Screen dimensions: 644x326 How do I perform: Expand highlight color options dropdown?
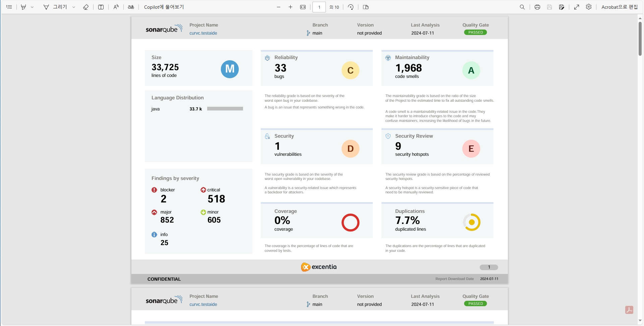(32, 7)
